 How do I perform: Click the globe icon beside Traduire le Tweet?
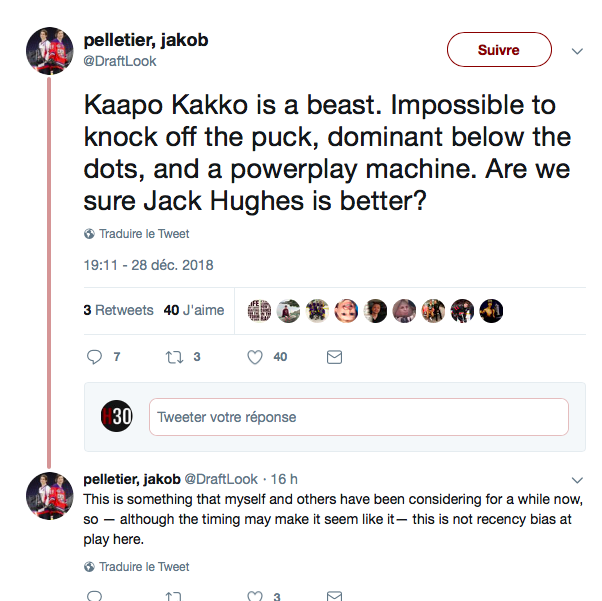tap(90, 234)
